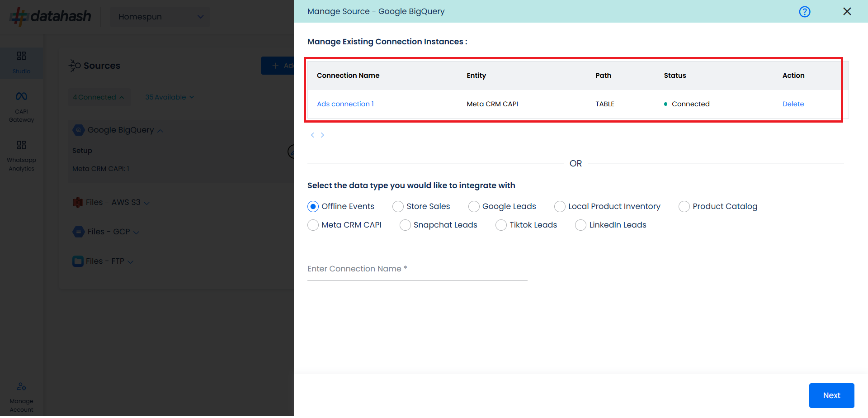Screen dimensions: 868x418
Task: Switch to the 4 Connected tab
Action: (98, 97)
